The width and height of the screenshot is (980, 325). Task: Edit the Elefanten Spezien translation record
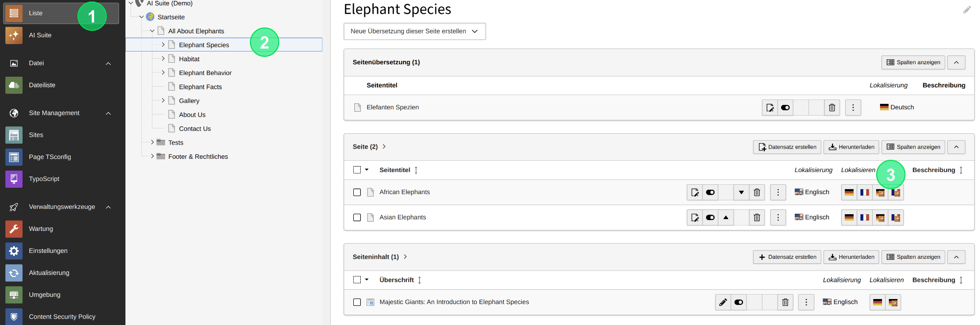pyautogui.click(x=770, y=107)
